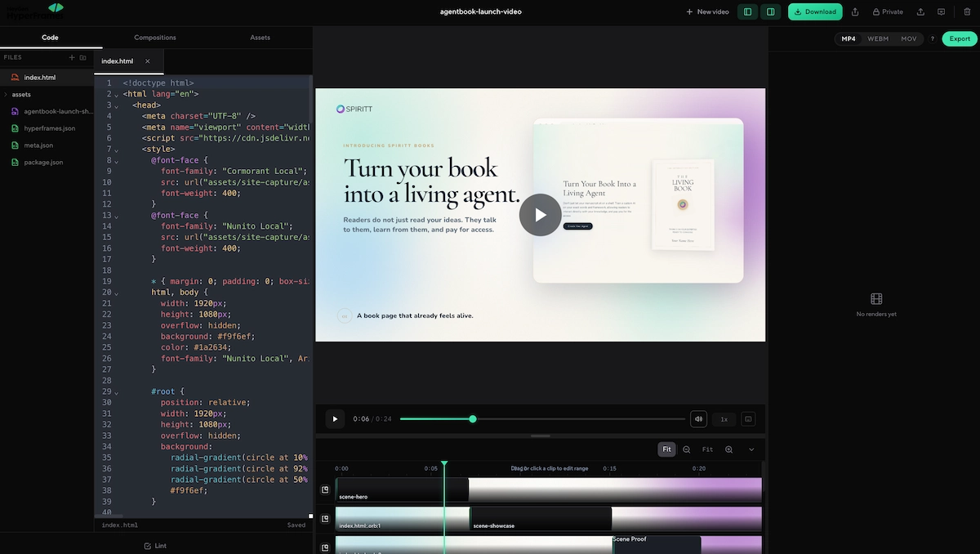The width and height of the screenshot is (980, 554).
Task: Select the MP4 export format
Action: pyautogui.click(x=849, y=38)
